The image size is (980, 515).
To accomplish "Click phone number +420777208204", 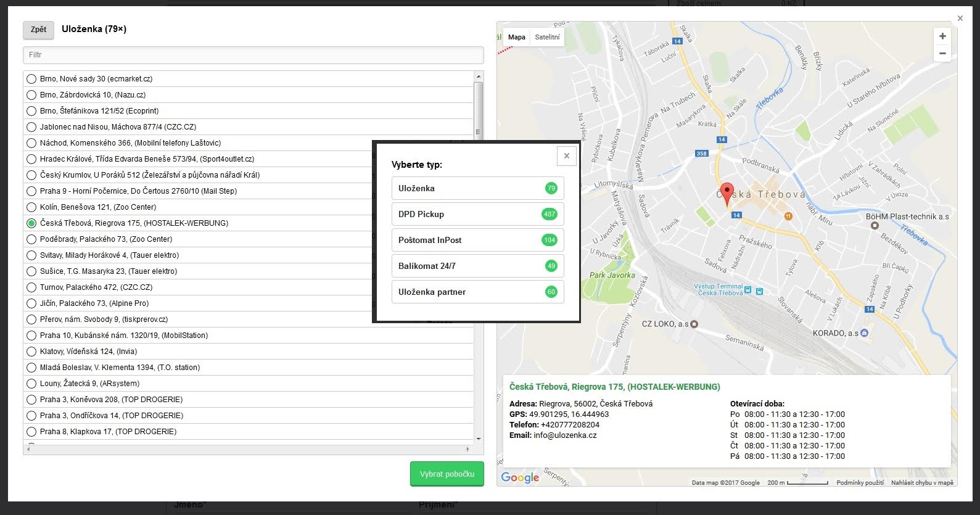I will click(570, 424).
